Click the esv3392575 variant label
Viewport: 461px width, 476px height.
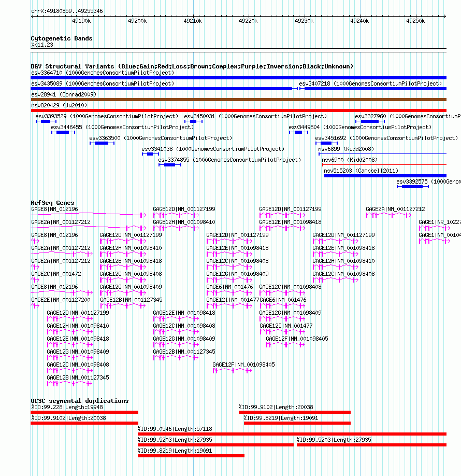428,182
